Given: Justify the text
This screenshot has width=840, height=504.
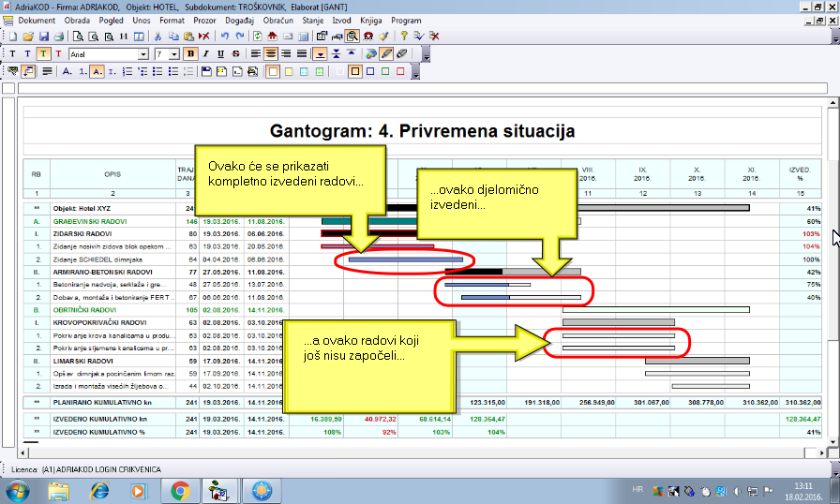Looking at the screenshot, I should (x=302, y=54).
